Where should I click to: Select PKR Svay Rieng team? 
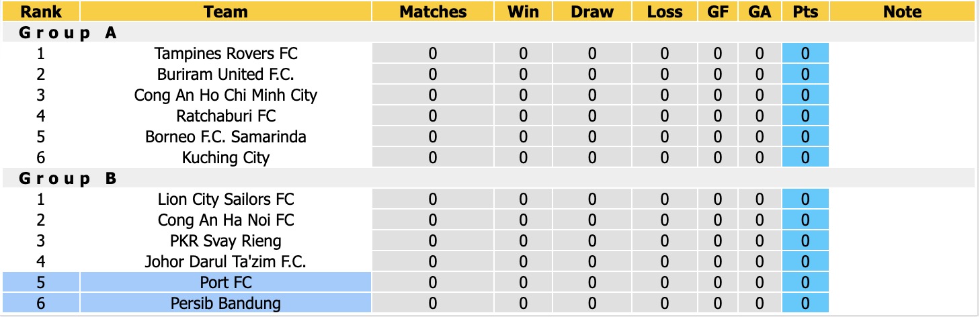point(226,240)
